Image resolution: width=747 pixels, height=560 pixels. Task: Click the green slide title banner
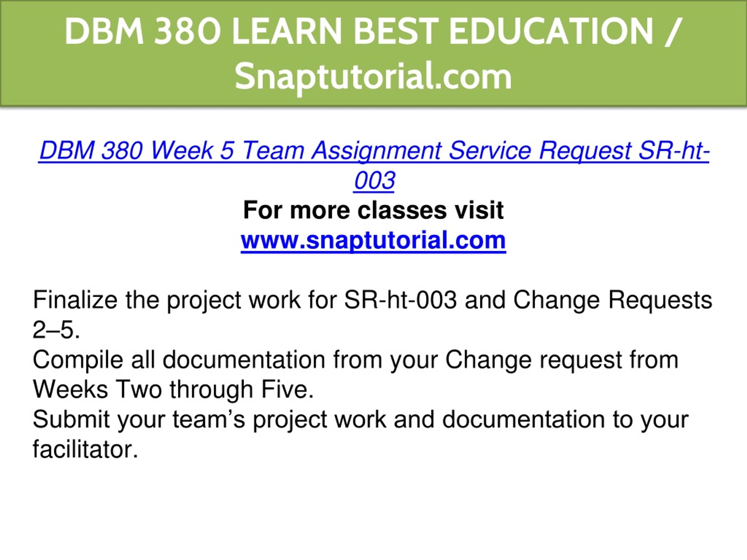373,53
